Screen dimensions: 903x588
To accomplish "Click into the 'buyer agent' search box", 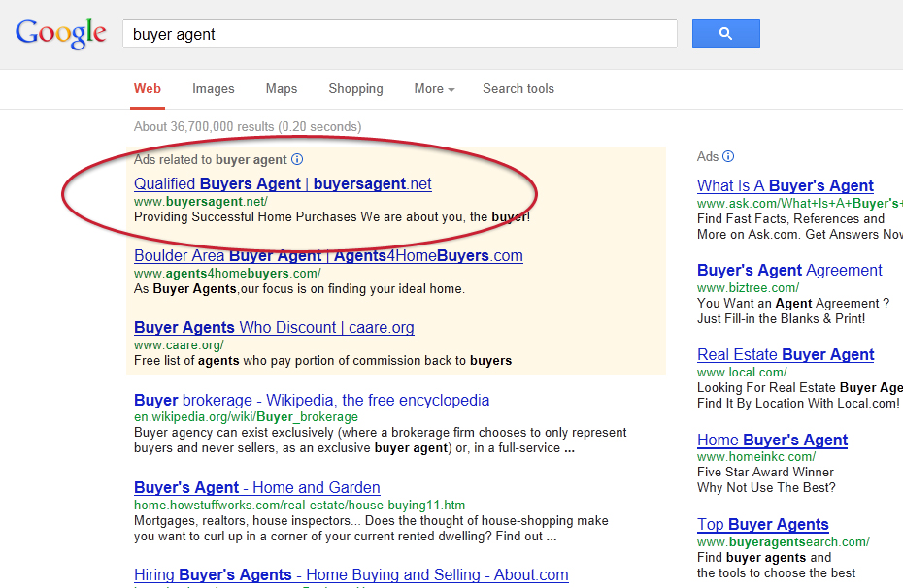I will 398,34.
